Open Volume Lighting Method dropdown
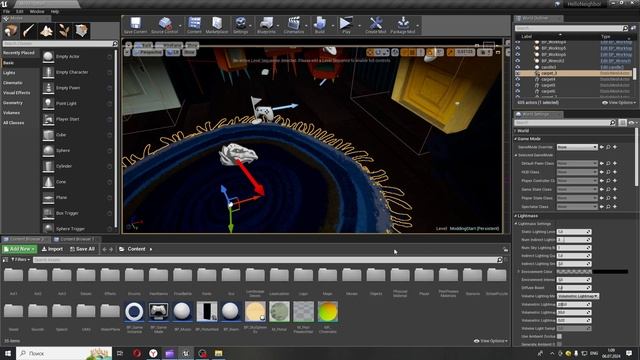 coord(578,296)
